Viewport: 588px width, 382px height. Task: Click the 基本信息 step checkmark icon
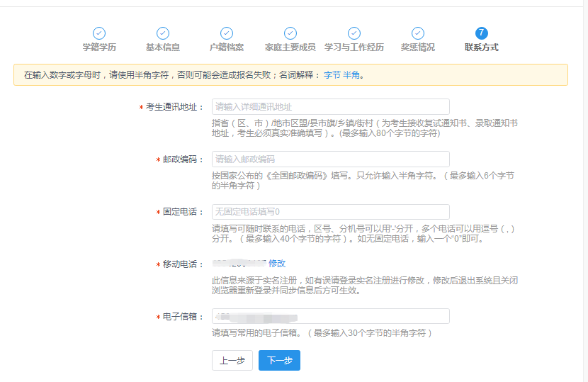(x=163, y=33)
